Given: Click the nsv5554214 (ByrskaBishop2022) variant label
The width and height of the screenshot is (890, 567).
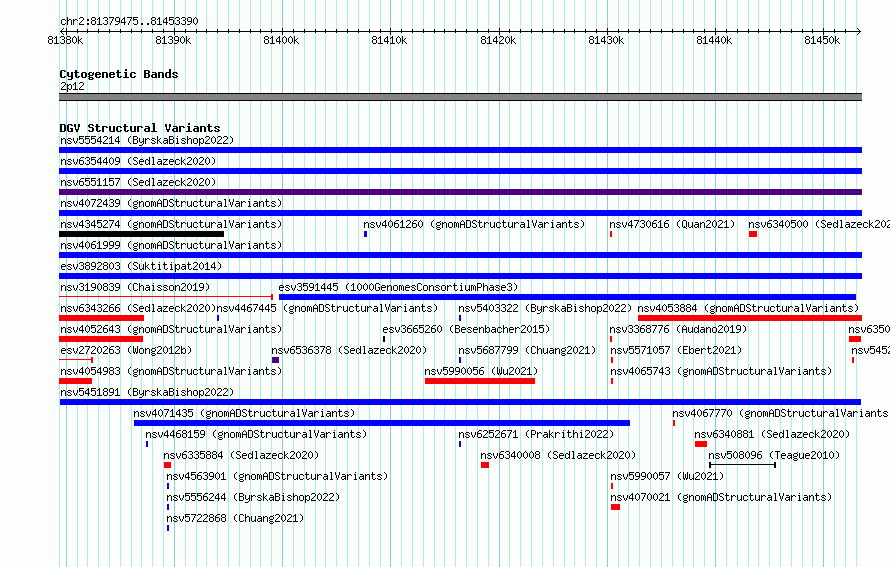Looking at the screenshot, I should [147, 140].
